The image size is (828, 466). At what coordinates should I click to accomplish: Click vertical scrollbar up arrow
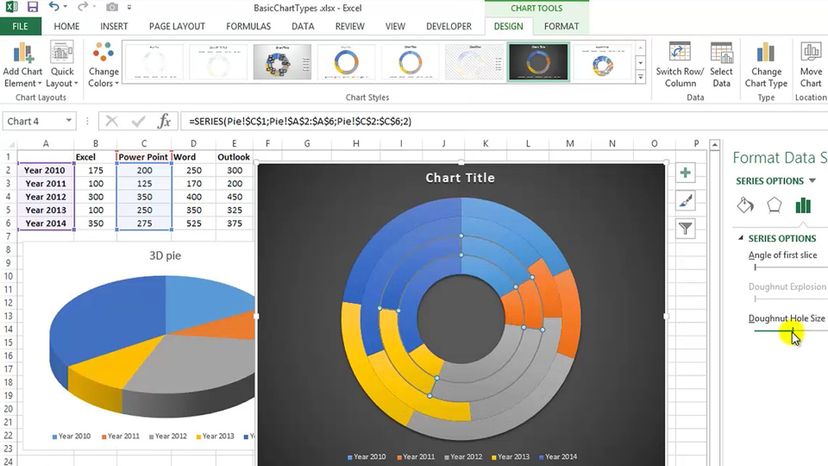(714, 144)
